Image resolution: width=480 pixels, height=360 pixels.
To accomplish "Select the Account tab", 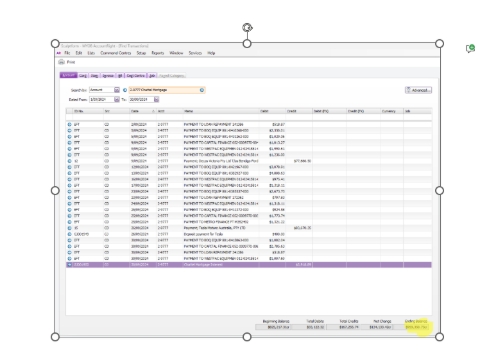I will (x=69, y=75).
